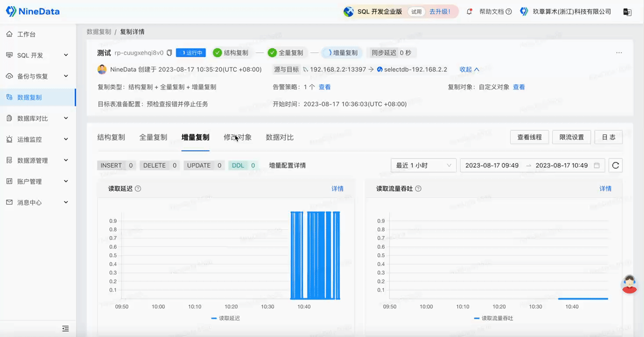Viewport: 644px width, 337px height.
Task: Click the help icon beside 读取延迟
Action: tap(138, 189)
